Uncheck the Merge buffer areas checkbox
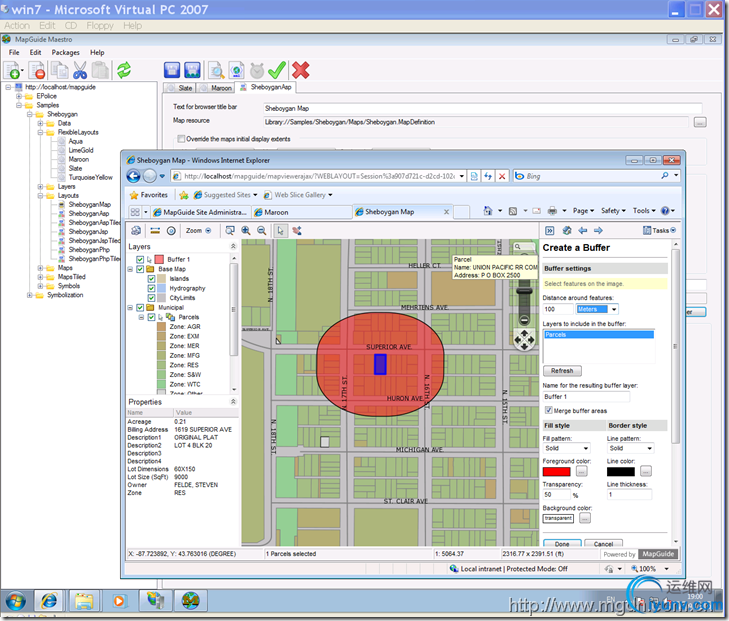The width and height of the screenshot is (729, 621). pyautogui.click(x=548, y=410)
